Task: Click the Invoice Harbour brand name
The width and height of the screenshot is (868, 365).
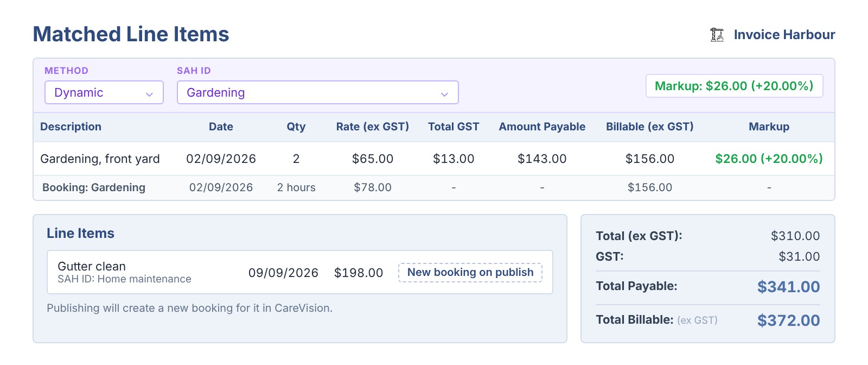Action: [784, 35]
